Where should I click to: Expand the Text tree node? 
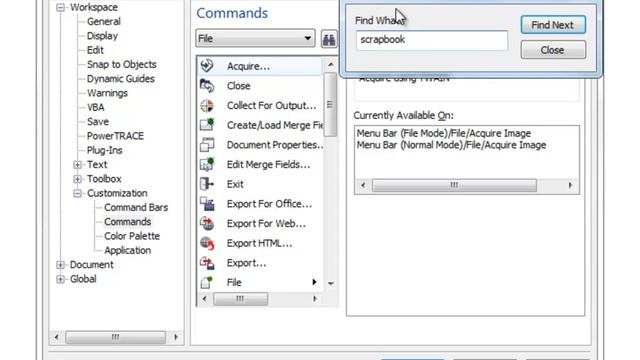click(x=77, y=165)
